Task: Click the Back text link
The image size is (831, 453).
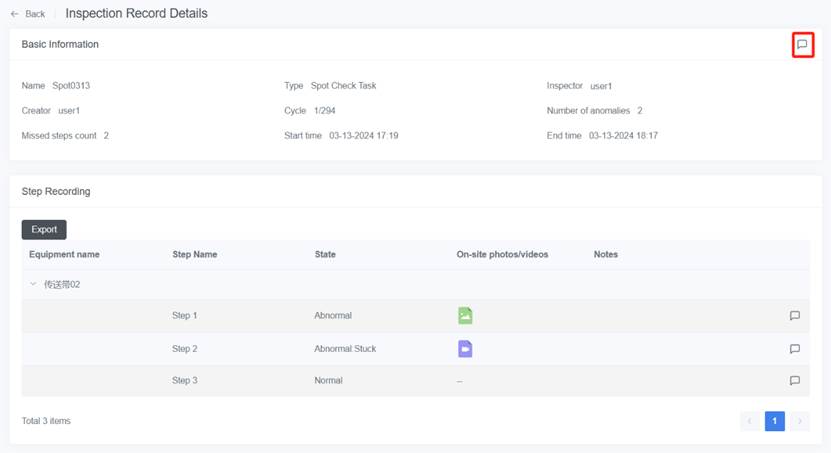Action: click(35, 14)
